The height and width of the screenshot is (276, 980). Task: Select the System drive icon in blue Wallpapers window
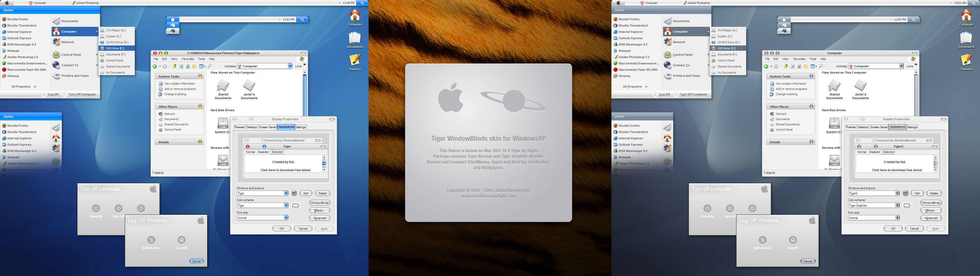(222, 123)
